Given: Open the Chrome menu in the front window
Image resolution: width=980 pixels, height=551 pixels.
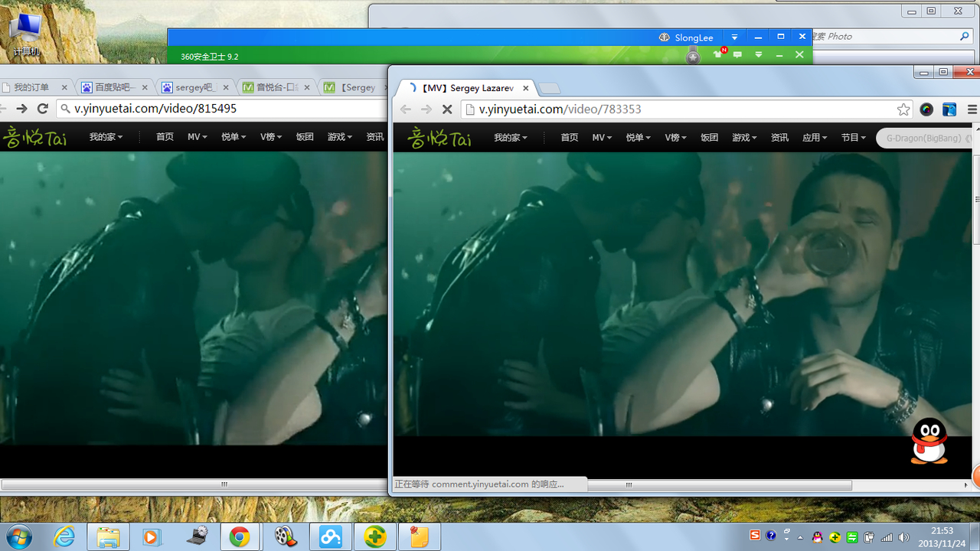Looking at the screenshot, I should (972, 109).
